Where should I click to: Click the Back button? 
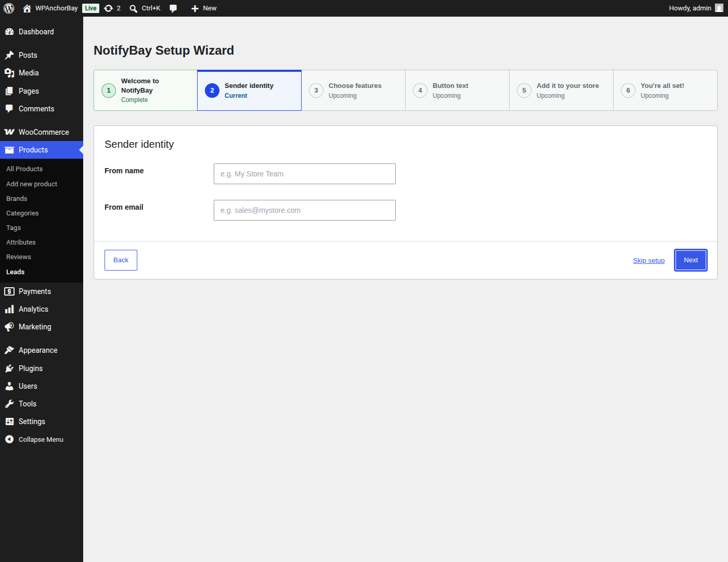(121, 260)
